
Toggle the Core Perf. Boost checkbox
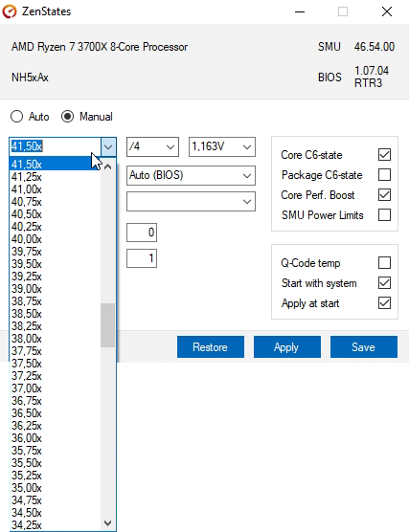(x=384, y=195)
